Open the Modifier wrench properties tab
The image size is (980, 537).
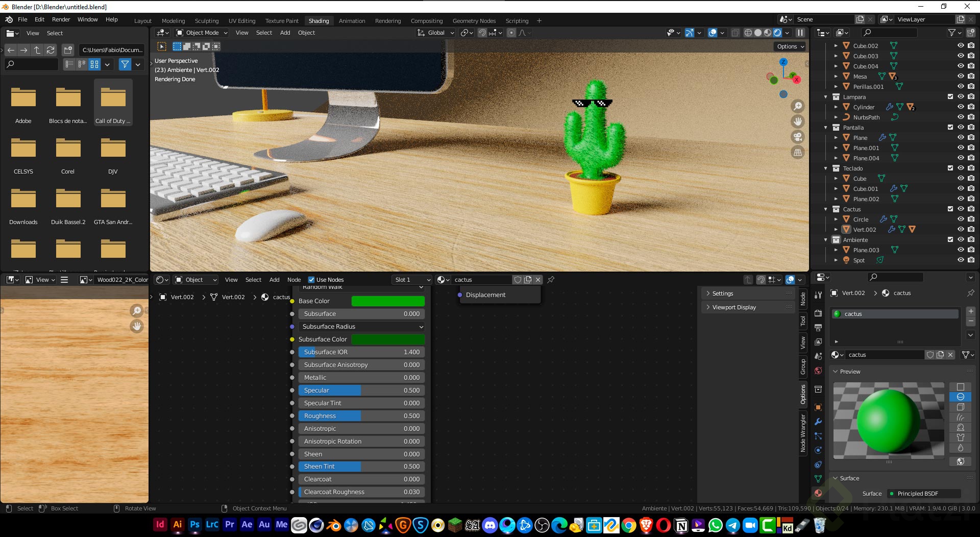[x=818, y=422]
